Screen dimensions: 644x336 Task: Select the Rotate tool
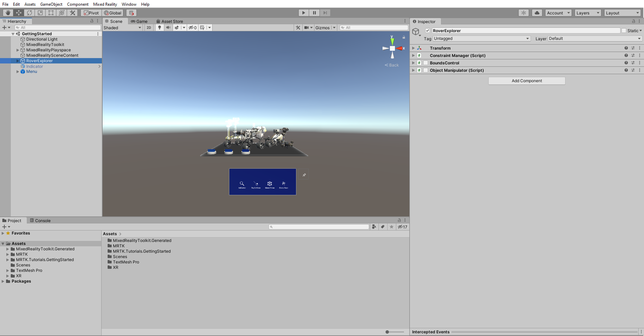29,13
